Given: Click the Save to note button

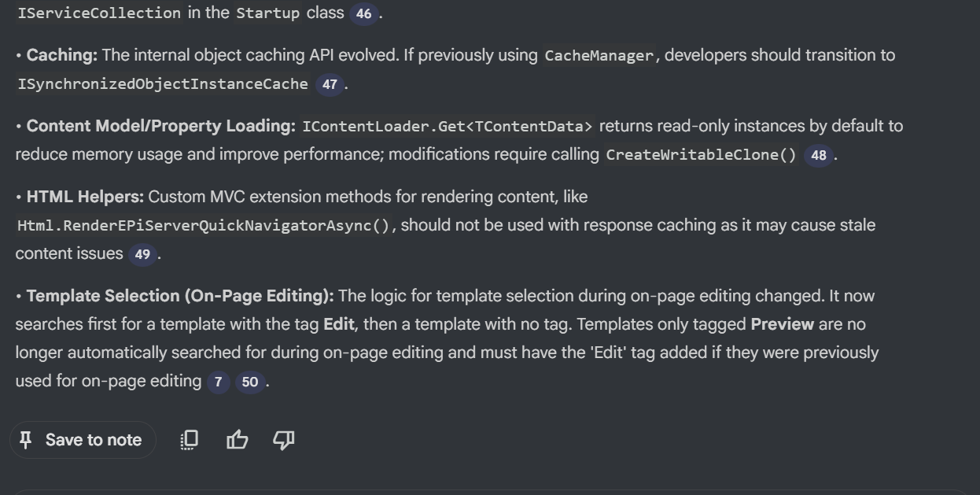Looking at the screenshot, I should 83,440.
